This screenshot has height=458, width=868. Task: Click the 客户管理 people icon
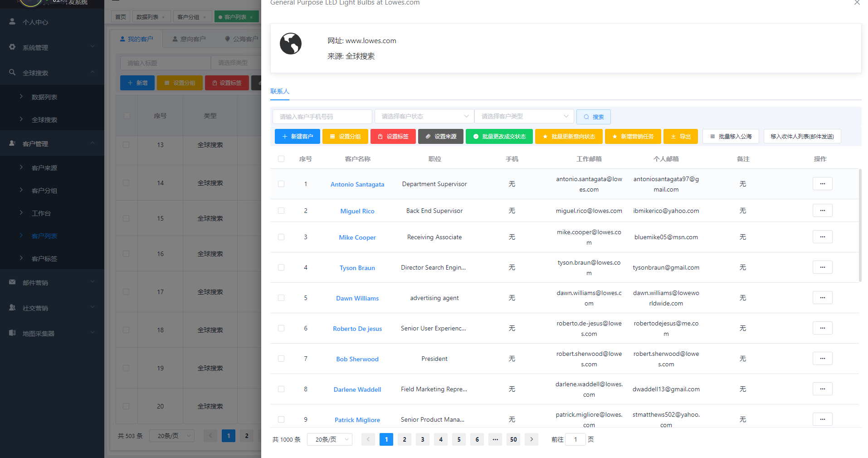pos(12,143)
